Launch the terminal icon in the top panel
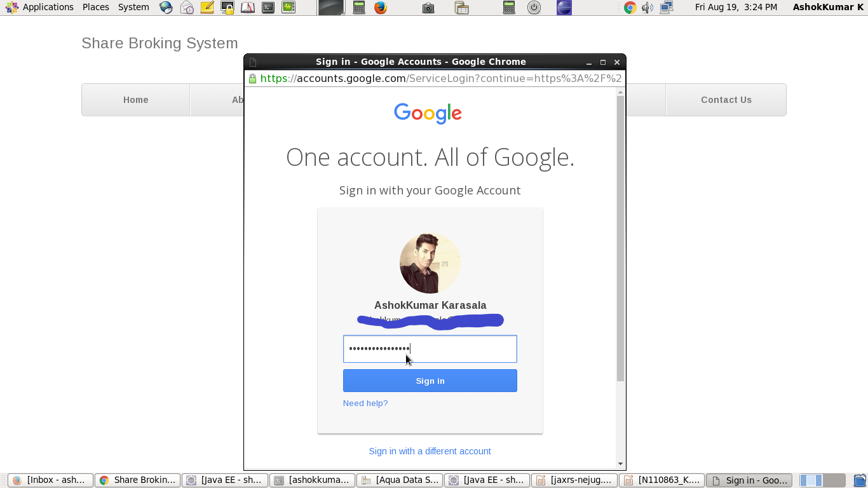 point(268,8)
